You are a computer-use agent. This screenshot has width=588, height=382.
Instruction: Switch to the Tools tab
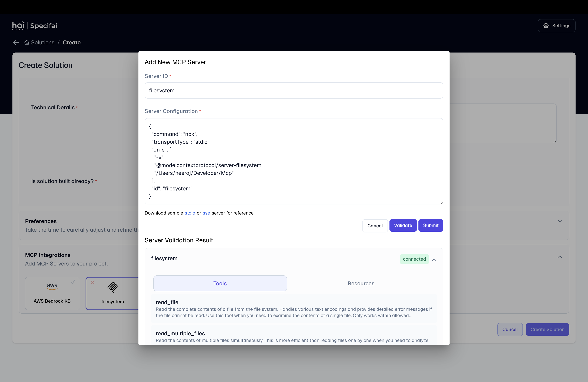pos(220,283)
